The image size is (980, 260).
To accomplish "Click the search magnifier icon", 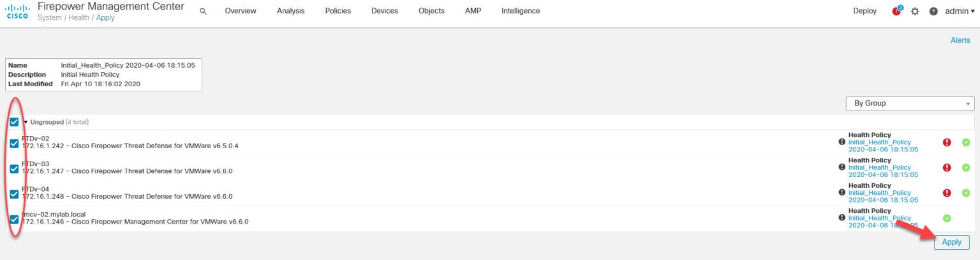I will (x=203, y=11).
